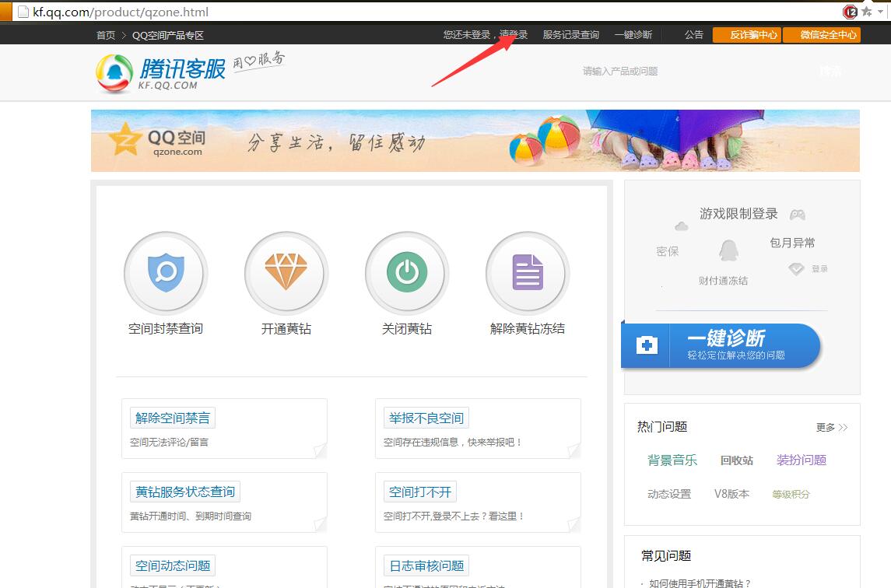Click the 包月异常 tag
This screenshot has height=588, width=891.
coord(792,243)
